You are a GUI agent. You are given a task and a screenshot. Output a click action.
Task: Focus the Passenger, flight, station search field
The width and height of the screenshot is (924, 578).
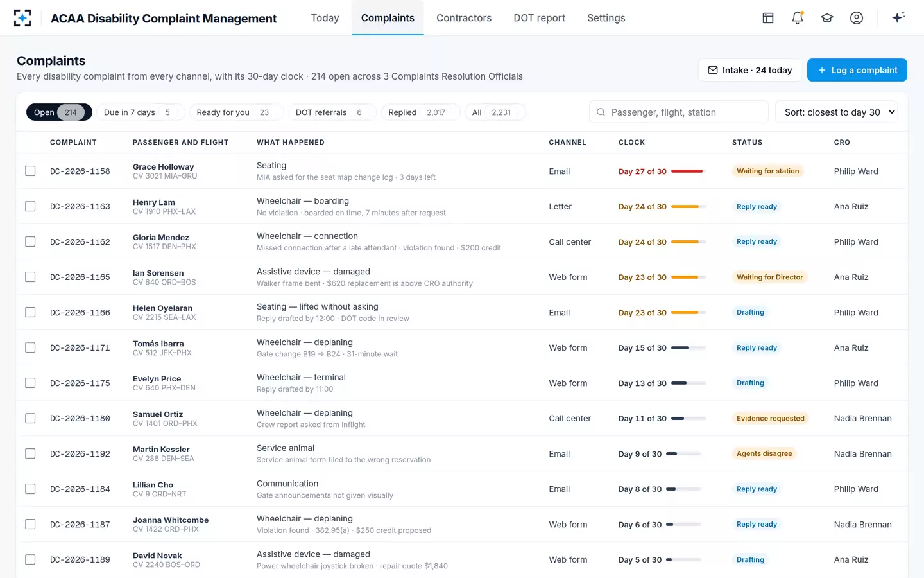click(x=679, y=112)
